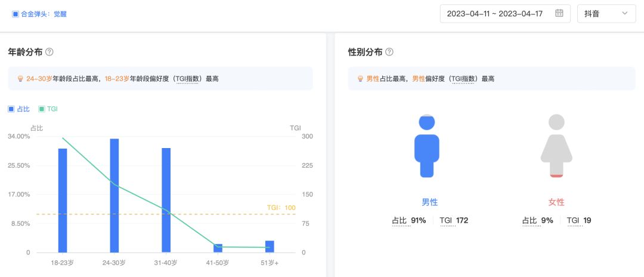Click the 女性 label under female figure
This screenshot has height=277, width=644.
pyautogui.click(x=556, y=202)
